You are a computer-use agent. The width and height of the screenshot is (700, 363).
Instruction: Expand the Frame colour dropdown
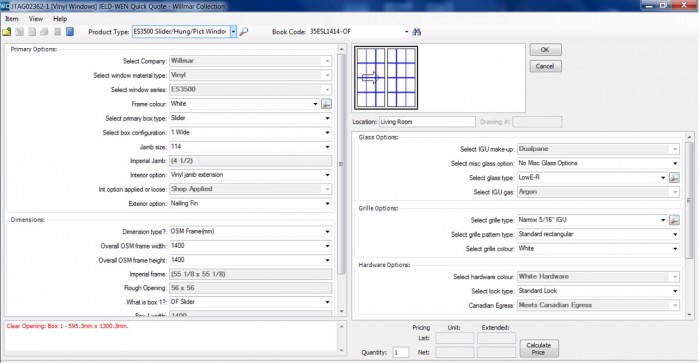coord(315,104)
